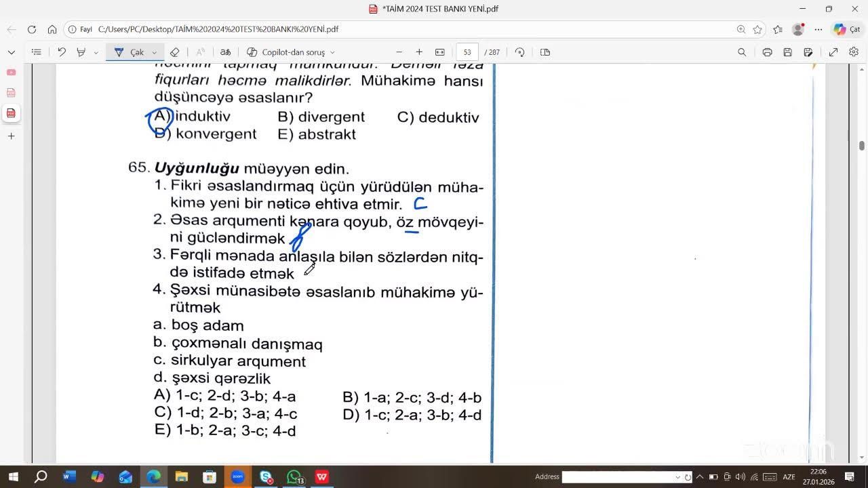Image resolution: width=868 pixels, height=488 pixels.
Task: Click the Read aloud icon
Action: [201, 52]
